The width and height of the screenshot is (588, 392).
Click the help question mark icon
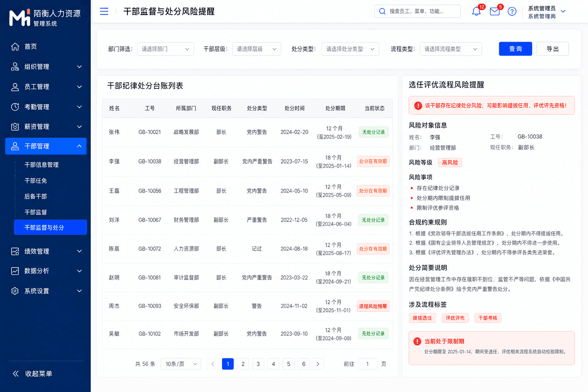pyautogui.click(x=512, y=11)
